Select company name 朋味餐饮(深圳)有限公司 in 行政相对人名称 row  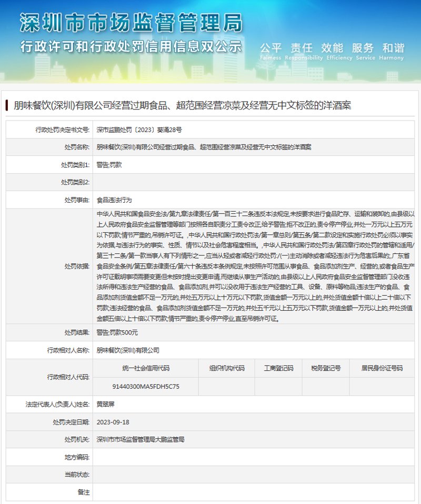click(128, 350)
